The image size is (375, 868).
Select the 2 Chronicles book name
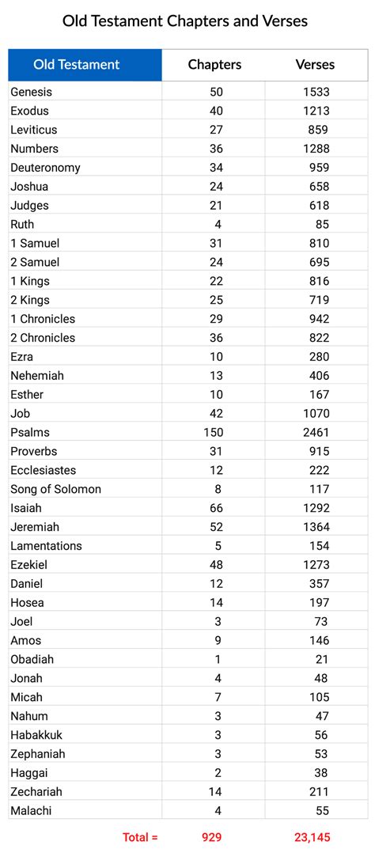pos(43,338)
